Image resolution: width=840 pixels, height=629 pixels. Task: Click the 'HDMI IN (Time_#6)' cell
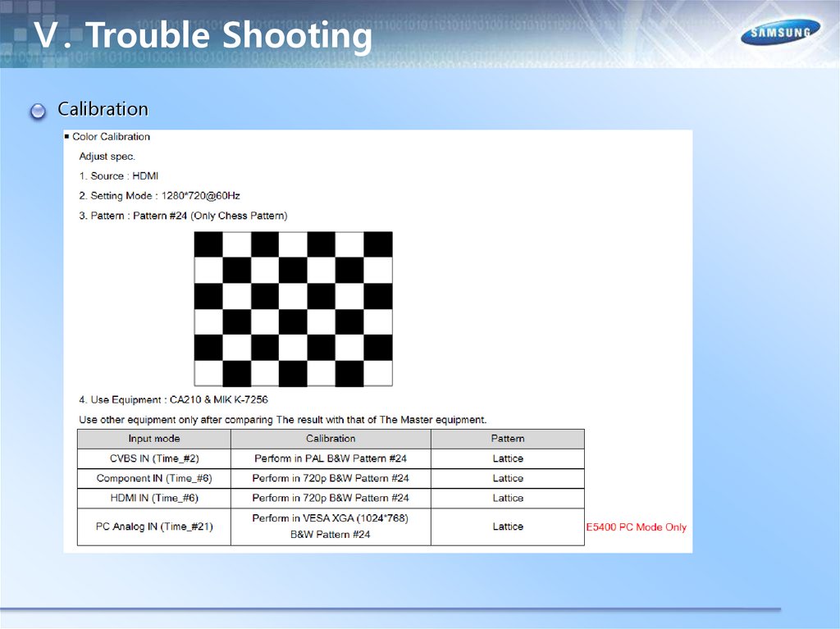coord(154,499)
